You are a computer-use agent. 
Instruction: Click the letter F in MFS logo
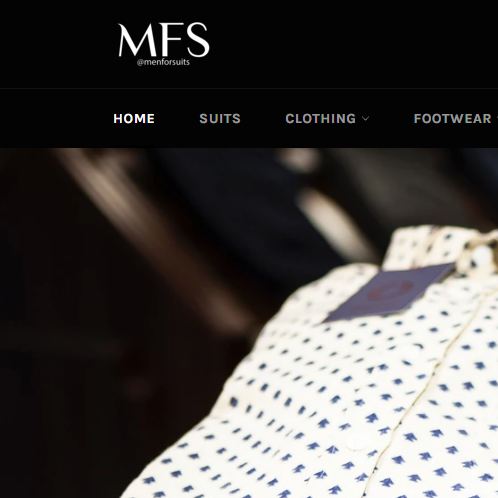[x=173, y=40]
